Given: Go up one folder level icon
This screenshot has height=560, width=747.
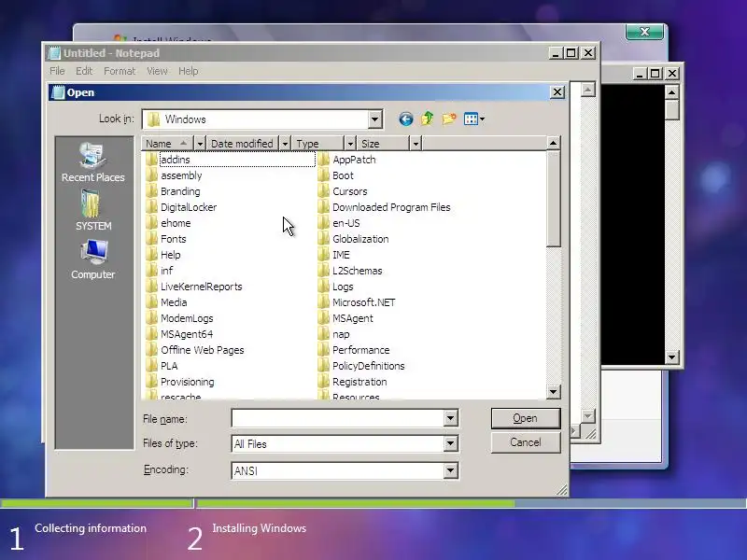Looking at the screenshot, I should coord(428,119).
